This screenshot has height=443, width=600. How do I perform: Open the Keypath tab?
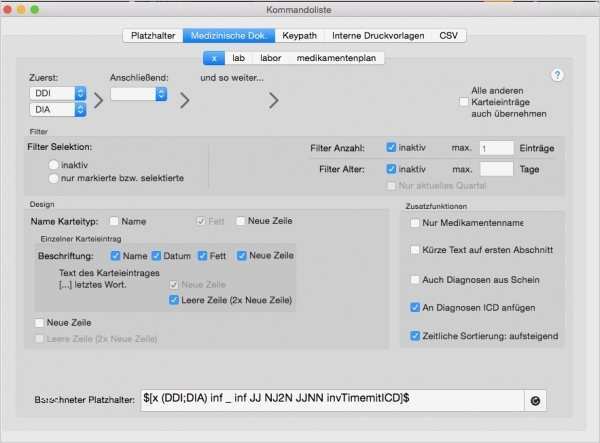[299, 36]
